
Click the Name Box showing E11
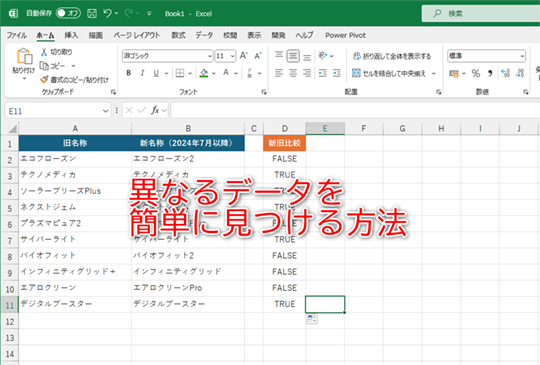coord(58,111)
